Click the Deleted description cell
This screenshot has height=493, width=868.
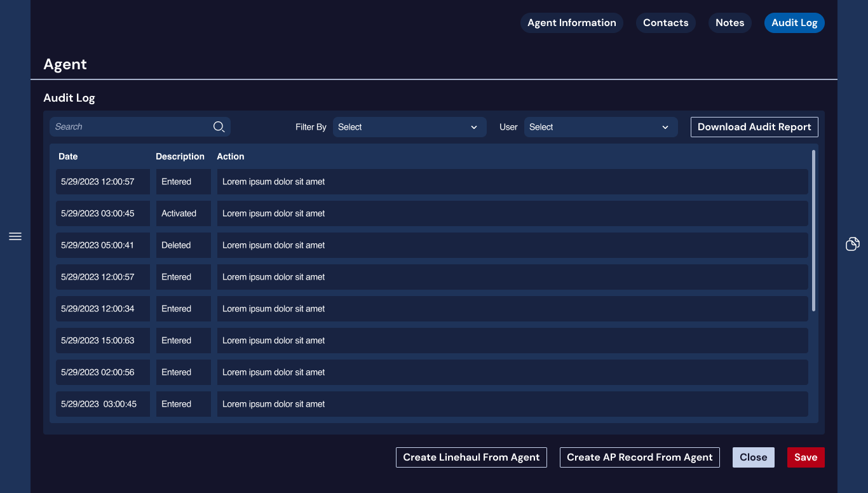(184, 245)
